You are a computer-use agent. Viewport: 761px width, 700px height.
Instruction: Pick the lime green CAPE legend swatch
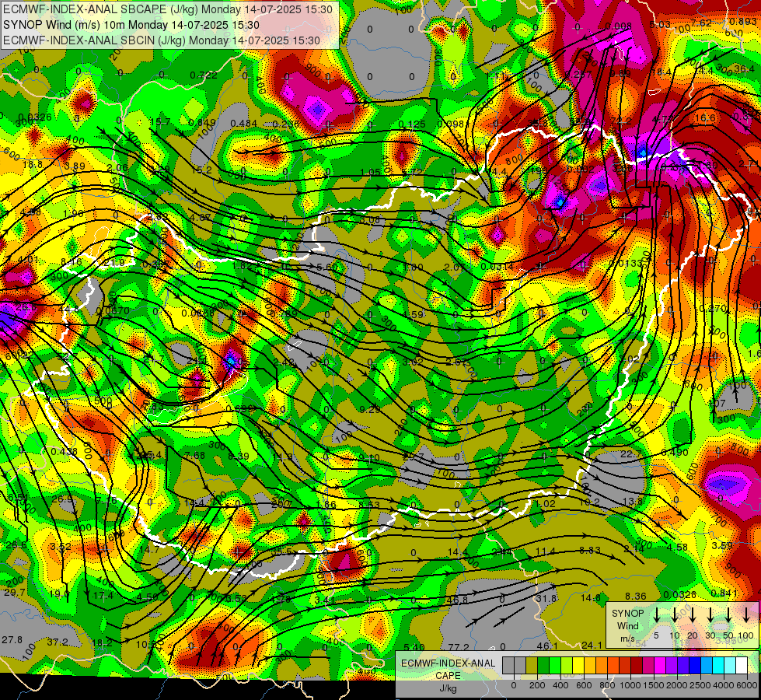(567, 665)
